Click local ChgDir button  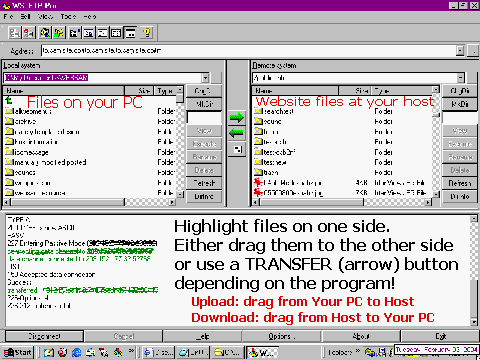[204, 91]
